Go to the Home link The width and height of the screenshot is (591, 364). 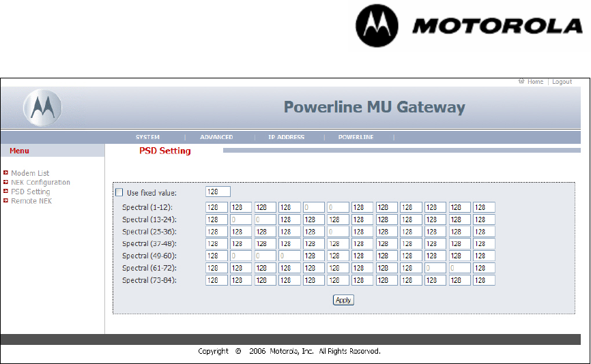[535, 82]
